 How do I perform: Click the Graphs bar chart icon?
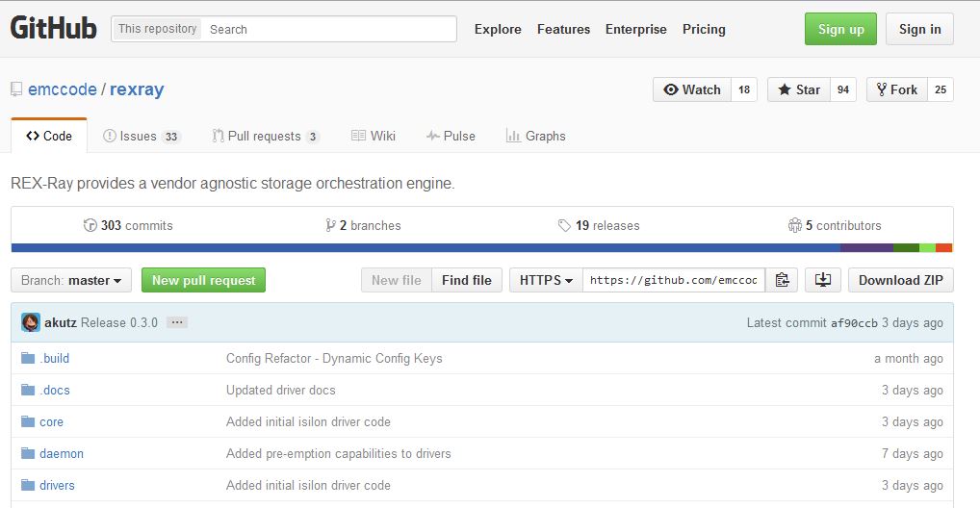[513, 136]
